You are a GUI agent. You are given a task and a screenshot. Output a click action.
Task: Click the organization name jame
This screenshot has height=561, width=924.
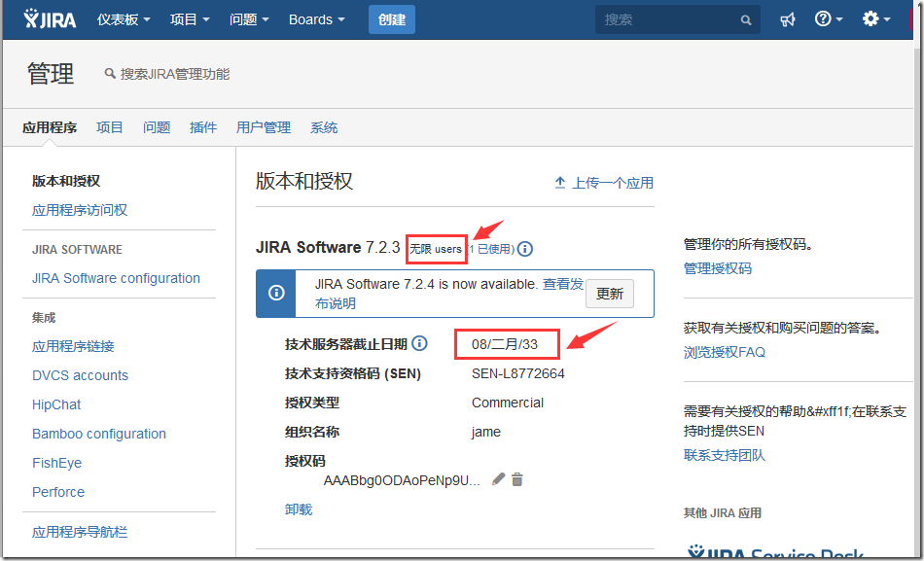coord(486,432)
